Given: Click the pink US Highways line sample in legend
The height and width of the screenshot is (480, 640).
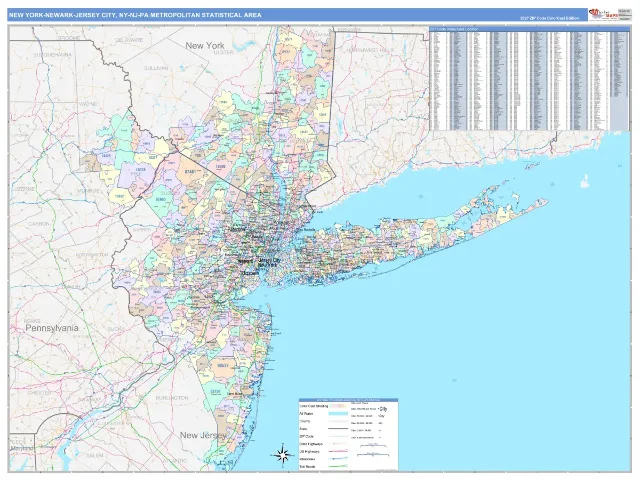Looking at the screenshot, I should [x=338, y=451].
